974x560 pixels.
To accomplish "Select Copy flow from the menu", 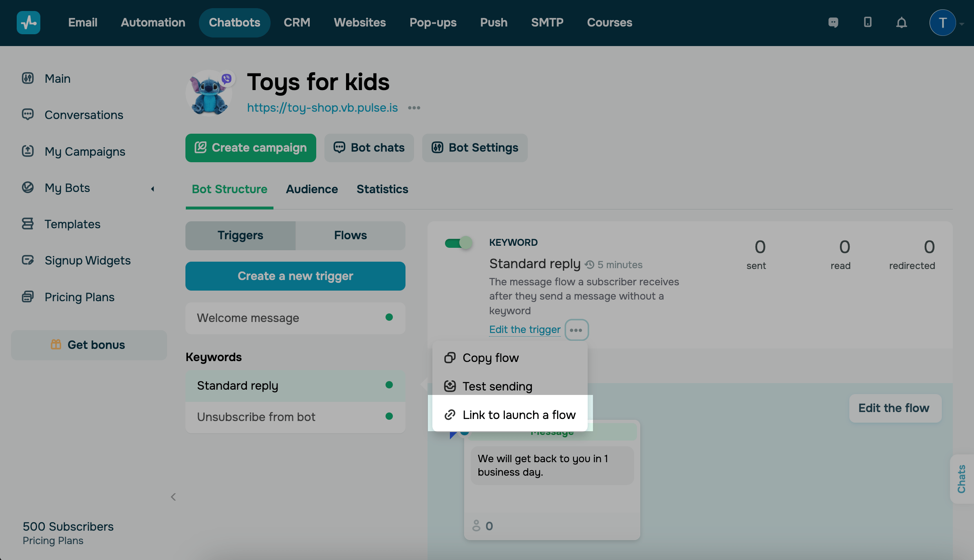I will 490,358.
